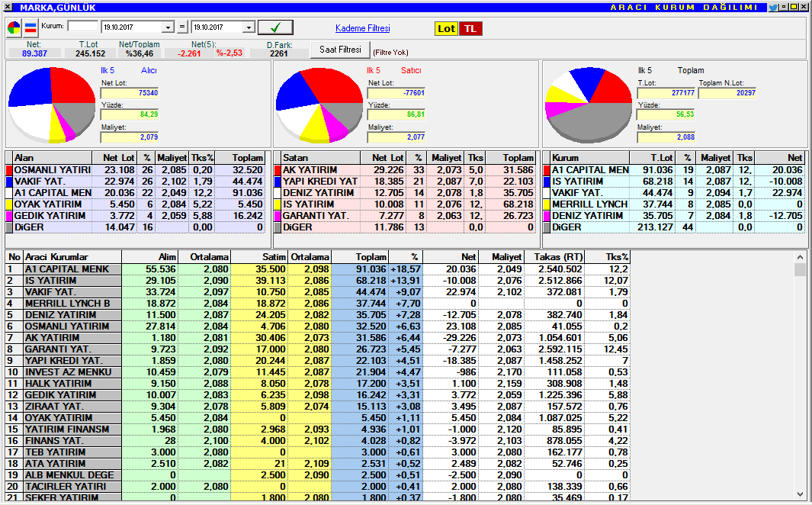The width and height of the screenshot is (812, 505).
Task: Click the blue swatch beside IS YATIRIM in Kurum table
Action: (x=547, y=182)
